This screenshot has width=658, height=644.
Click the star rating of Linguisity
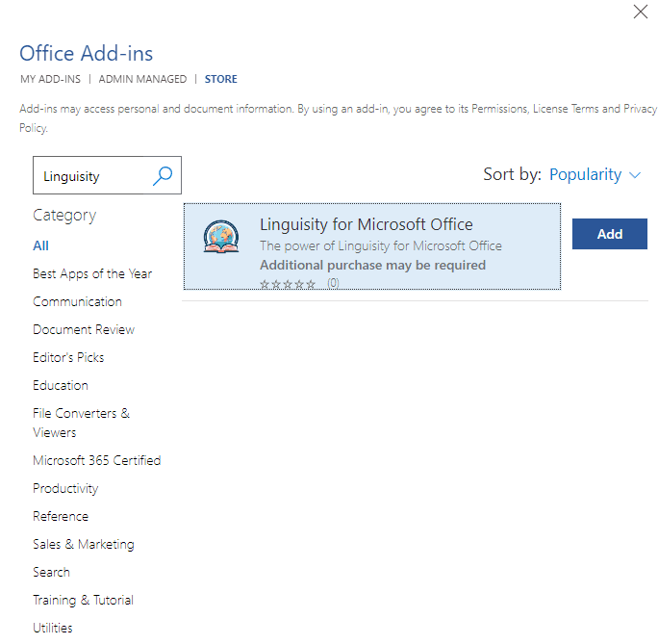point(288,284)
